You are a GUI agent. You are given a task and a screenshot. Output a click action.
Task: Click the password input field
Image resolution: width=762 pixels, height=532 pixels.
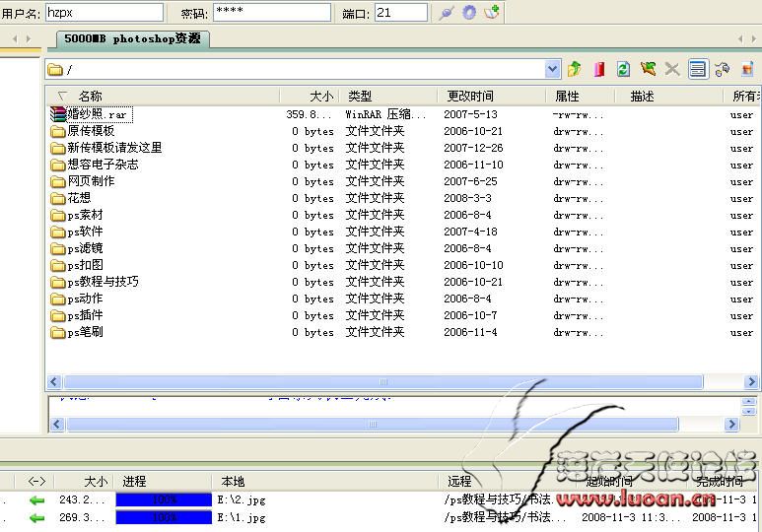272,13
